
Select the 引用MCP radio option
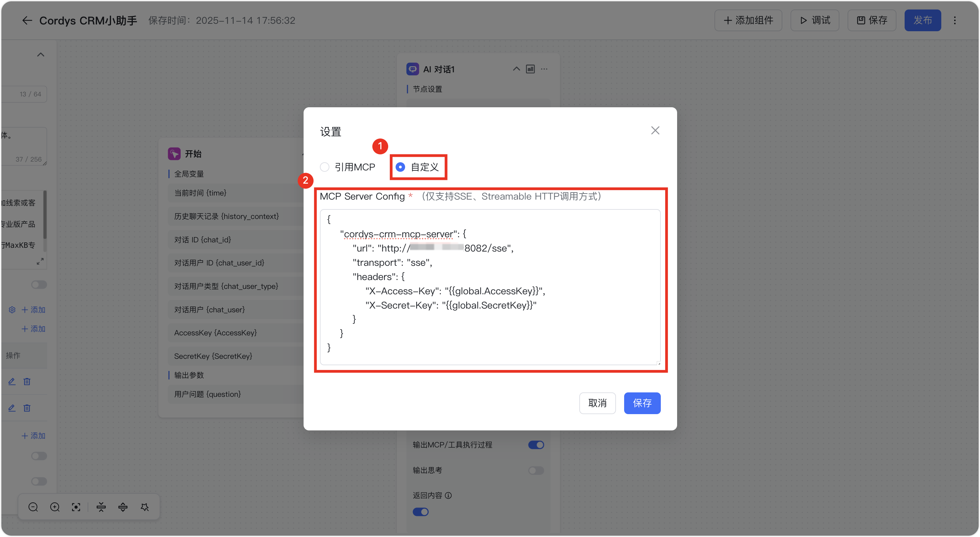point(325,167)
